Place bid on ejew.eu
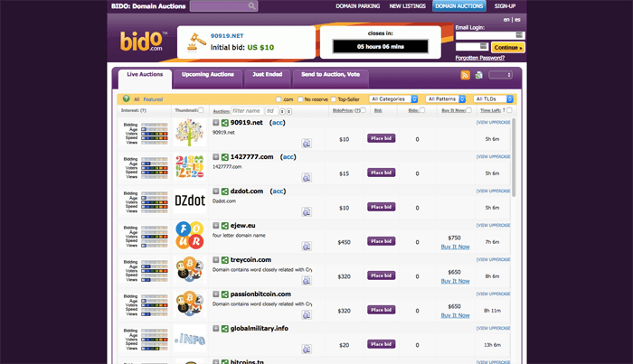This screenshot has height=364, width=633. click(381, 241)
